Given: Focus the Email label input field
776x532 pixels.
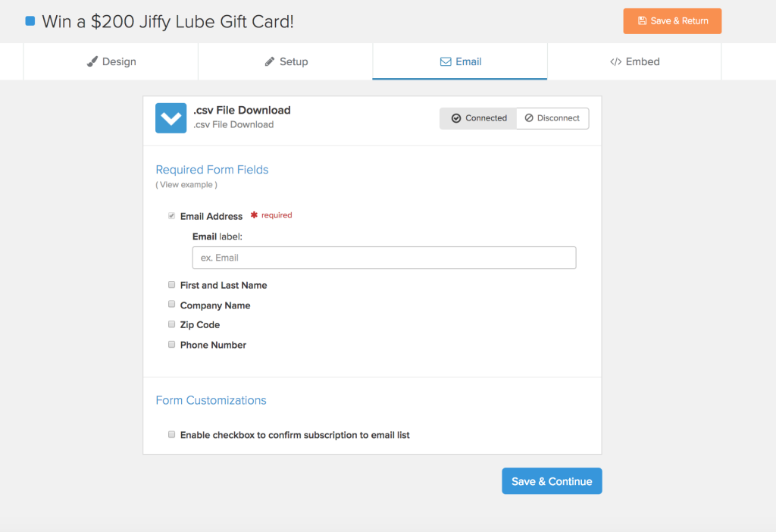Looking at the screenshot, I should point(384,258).
